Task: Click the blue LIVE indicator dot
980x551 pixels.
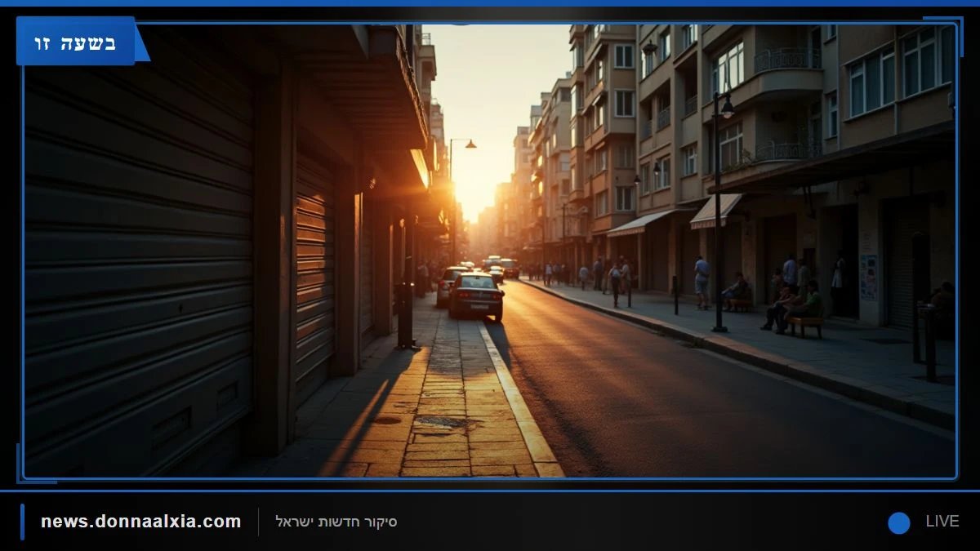Action: click(x=899, y=522)
